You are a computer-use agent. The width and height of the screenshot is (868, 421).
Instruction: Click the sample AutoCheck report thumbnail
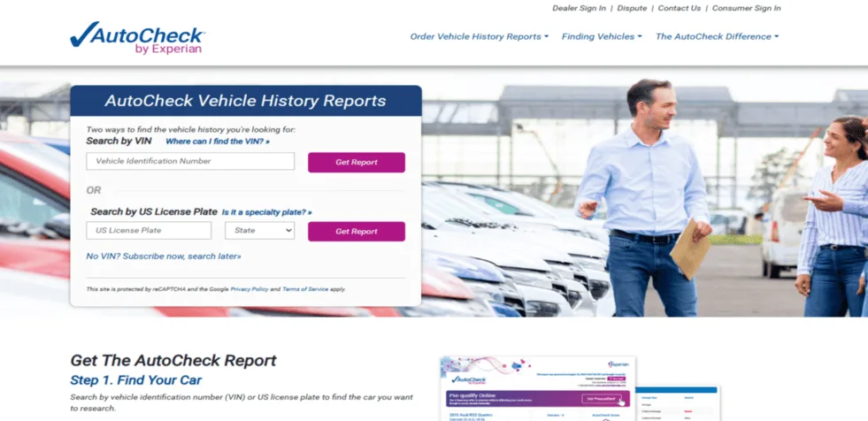click(580, 389)
